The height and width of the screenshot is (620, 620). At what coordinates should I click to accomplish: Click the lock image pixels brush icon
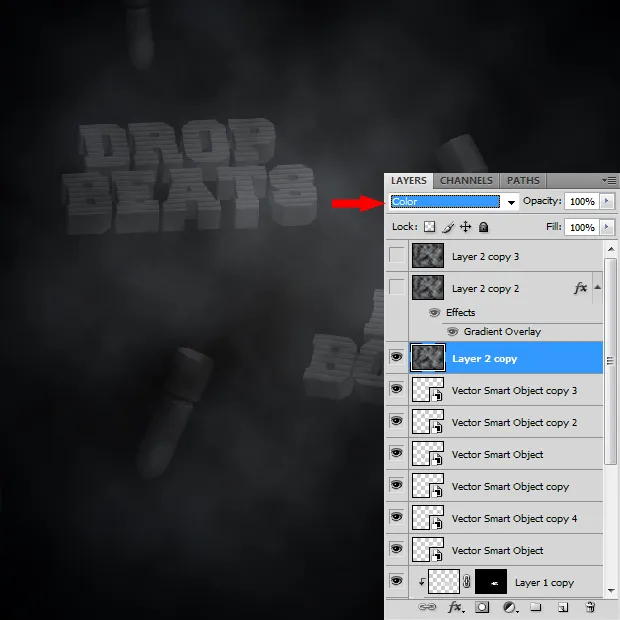click(448, 228)
